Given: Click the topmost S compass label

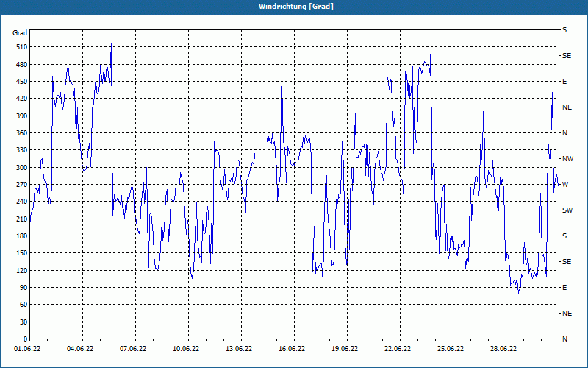Looking at the screenshot, I should point(564,30).
